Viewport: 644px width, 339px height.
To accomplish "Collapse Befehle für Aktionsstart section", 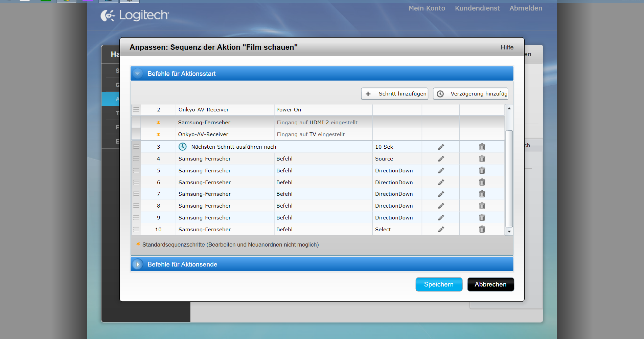I will [138, 73].
